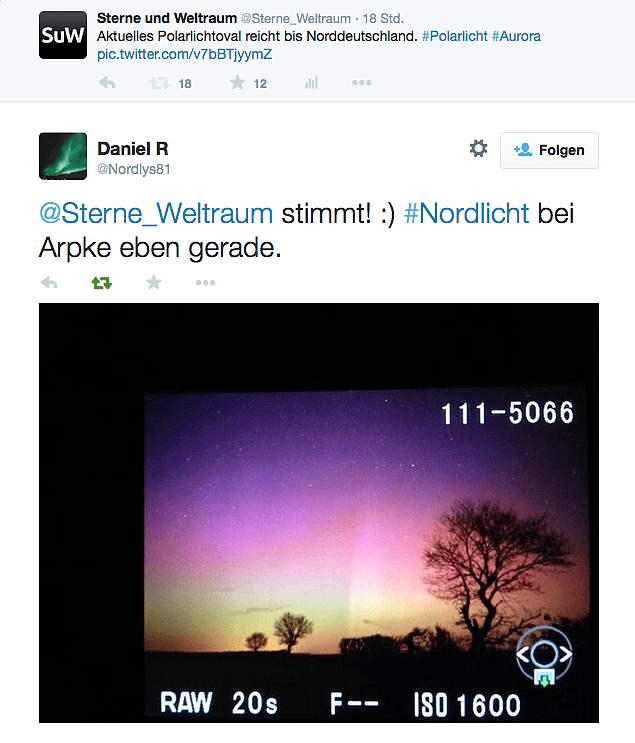Open the pic.twitter.com/v7bBTjyymZ link
This screenshot has width=635, height=743.
click(x=184, y=54)
